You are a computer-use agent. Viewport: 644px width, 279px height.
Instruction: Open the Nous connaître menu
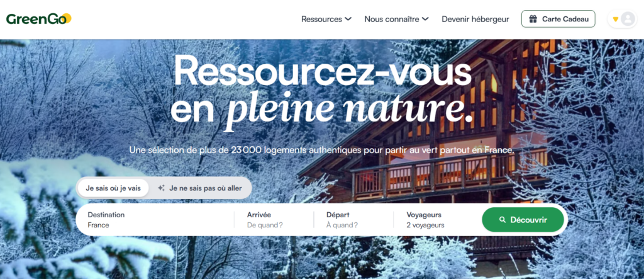click(x=397, y=19)
